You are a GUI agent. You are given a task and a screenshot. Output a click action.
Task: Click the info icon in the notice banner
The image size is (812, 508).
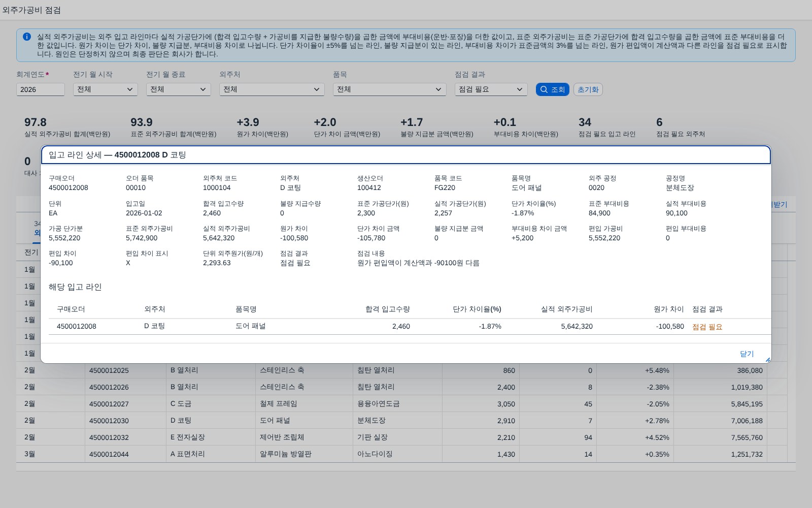coord(27,37)
